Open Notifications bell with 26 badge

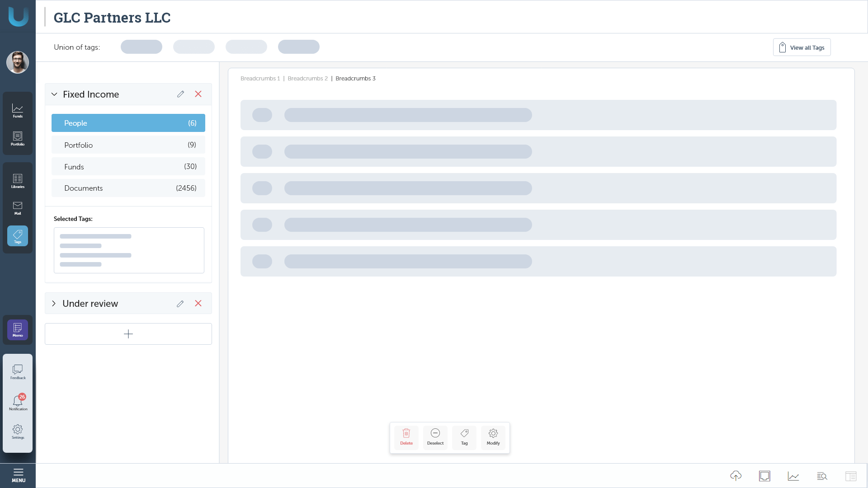point(18,402)
